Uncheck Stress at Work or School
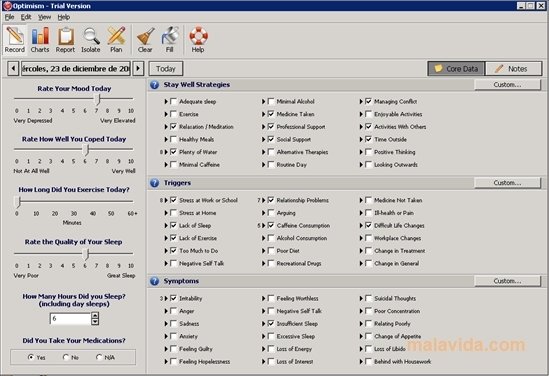The image size is (549, 376). coord(173,200)
